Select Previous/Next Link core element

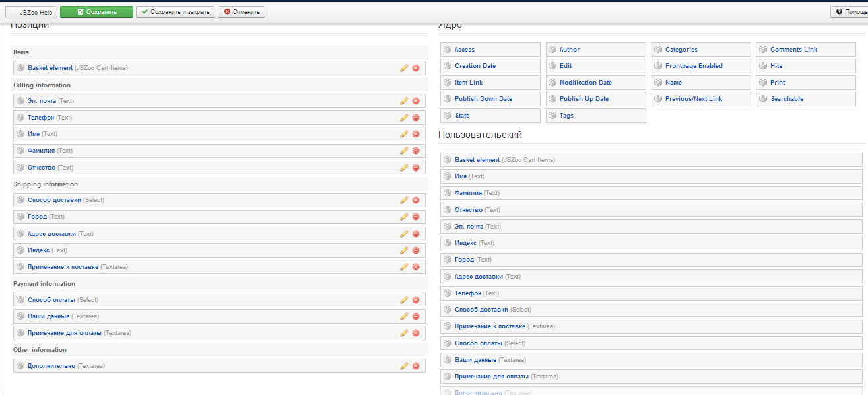693,99
